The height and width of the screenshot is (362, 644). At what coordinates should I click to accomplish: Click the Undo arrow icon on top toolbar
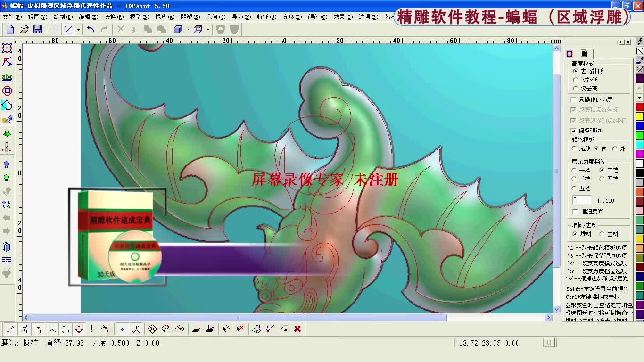click(91, 29)
